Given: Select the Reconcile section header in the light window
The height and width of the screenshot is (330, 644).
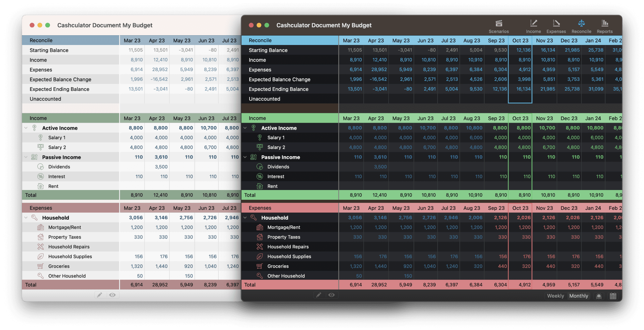Looking at the screenshot, I should [x=71, y=40].
